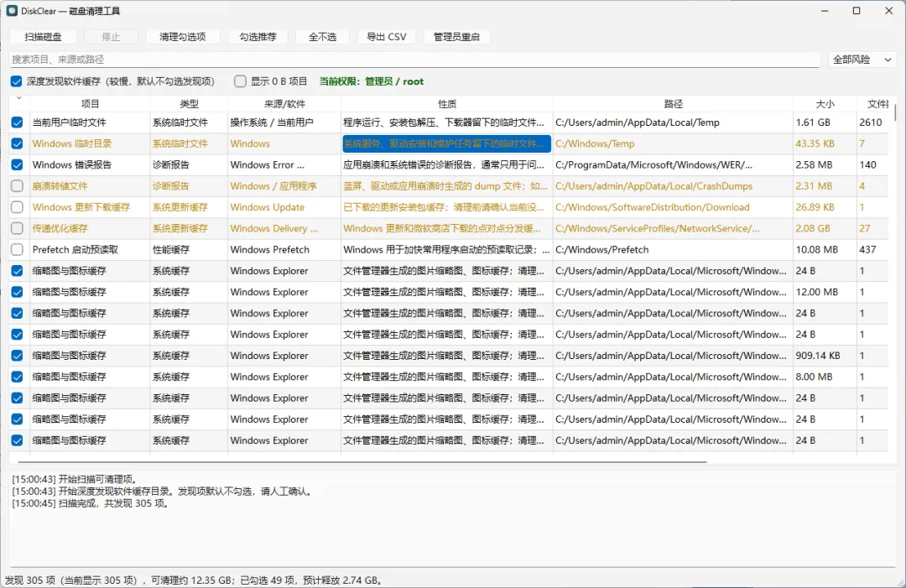Click the C:/Windows/Prefetch path cell
This screenshot has height=588, width=906.
pos(673,249)
